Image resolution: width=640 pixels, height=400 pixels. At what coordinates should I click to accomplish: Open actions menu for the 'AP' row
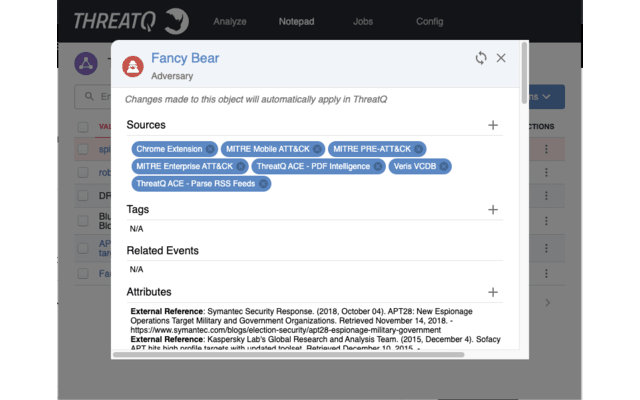[546, 248]
